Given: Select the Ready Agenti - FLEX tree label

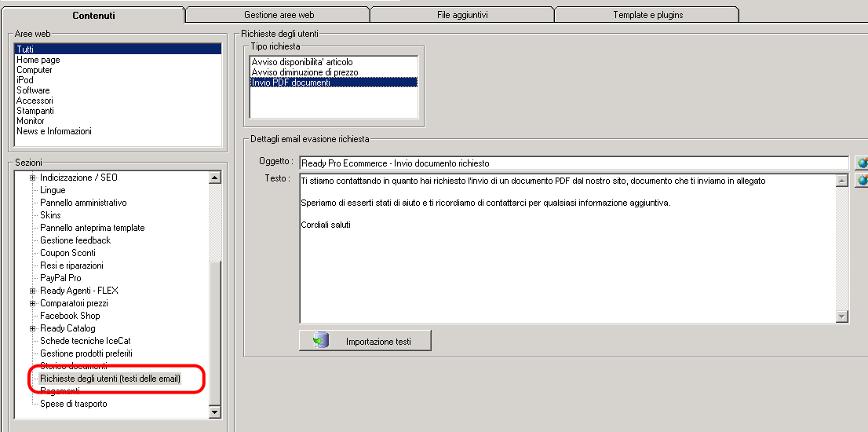Looking at the screenshot, I should [x=79, y=291].
